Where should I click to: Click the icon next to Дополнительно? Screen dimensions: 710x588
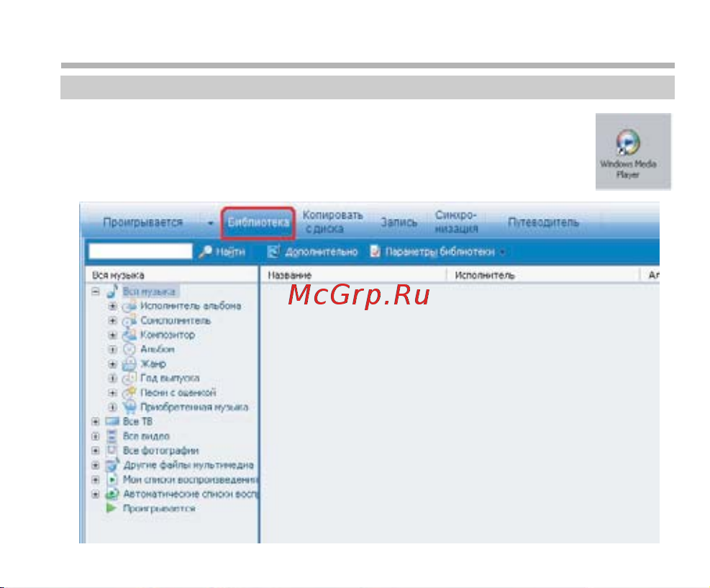273,251
